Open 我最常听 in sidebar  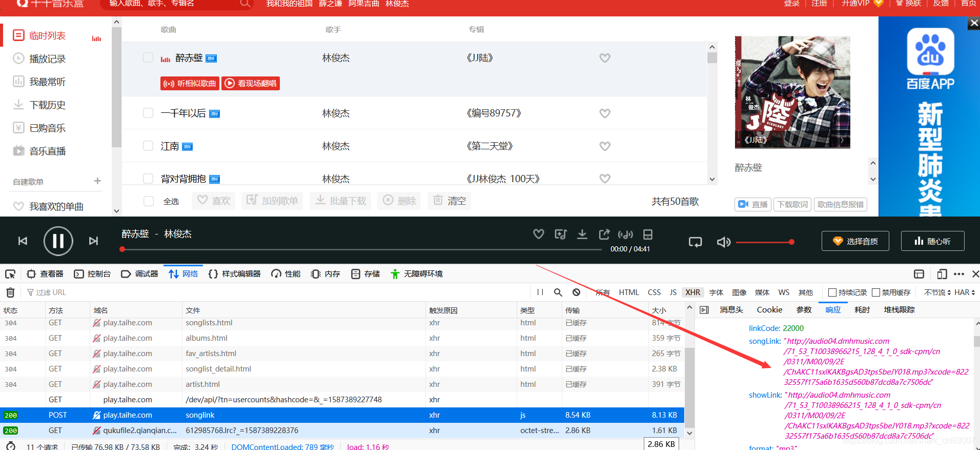click(47, 82)
